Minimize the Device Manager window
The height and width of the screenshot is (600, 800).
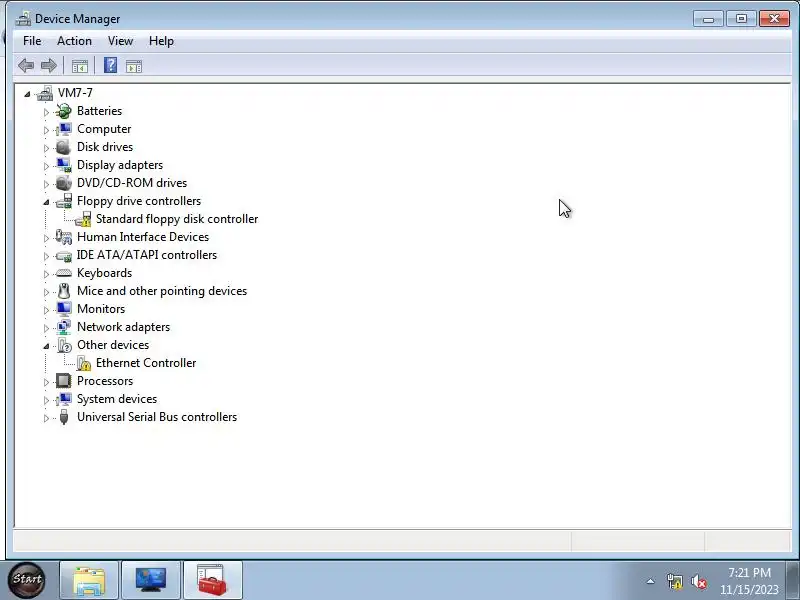708,19
